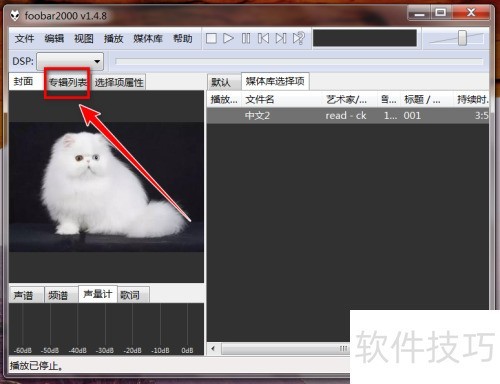Switch to the 选择项属性 tab
This screenshot has height=384, width=500.
click(119, 82)
